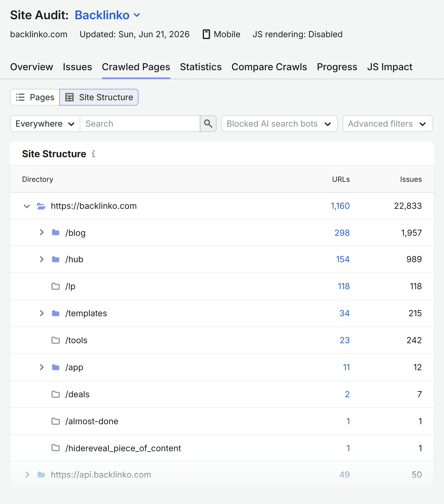
Task: Click the 215 issues value for /templates
Action: 415,313
